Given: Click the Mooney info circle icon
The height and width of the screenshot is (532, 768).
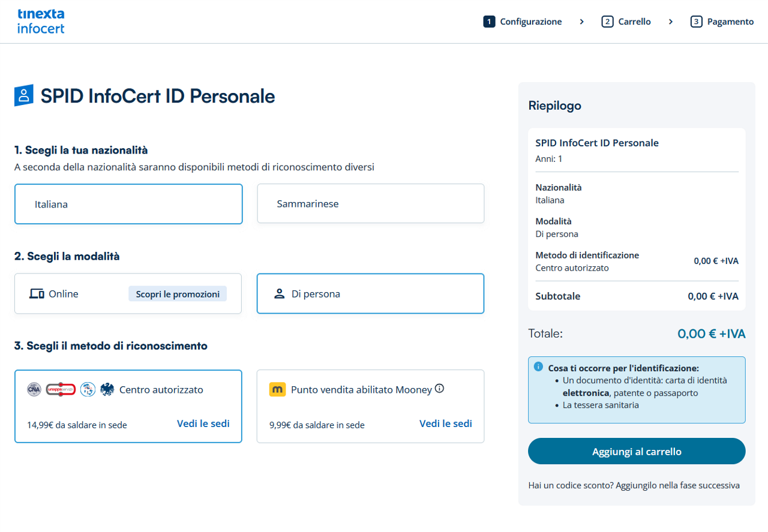Looking at the screenshot, I should pos(439,389).
